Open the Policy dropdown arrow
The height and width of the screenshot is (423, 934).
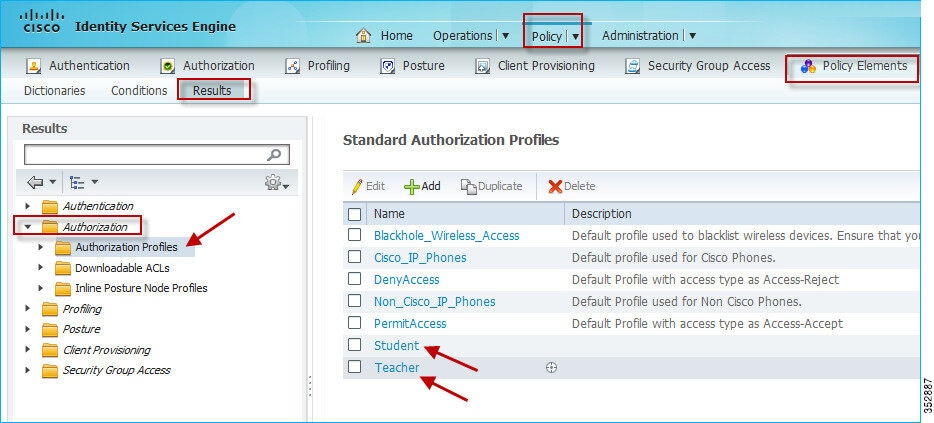[576, 36]
